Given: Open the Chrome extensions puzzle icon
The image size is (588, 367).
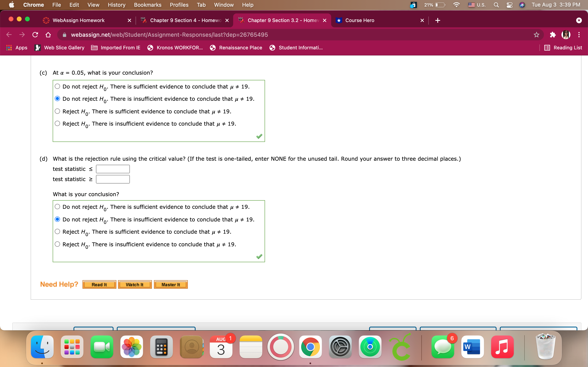Looking at the screenshot, I should 553,35.
